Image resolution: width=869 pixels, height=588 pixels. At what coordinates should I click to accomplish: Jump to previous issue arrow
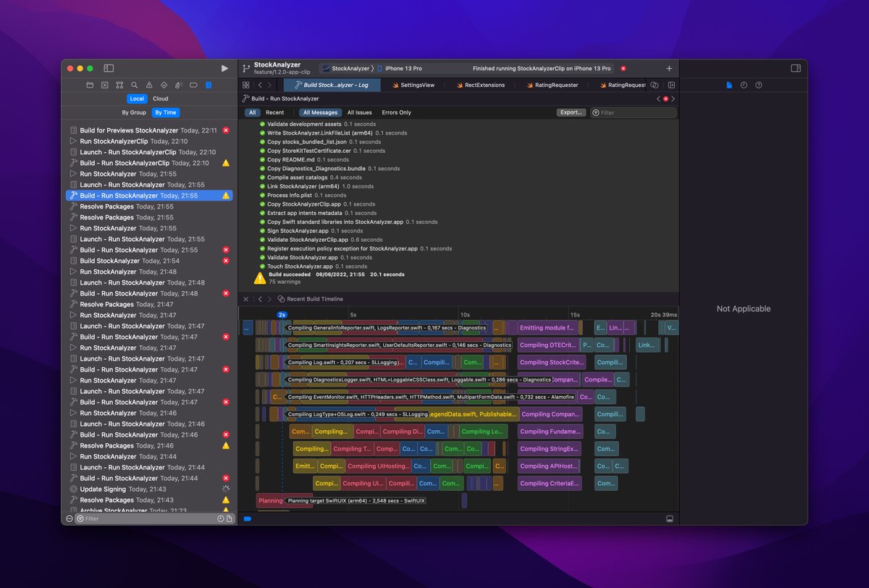point(658,98)
